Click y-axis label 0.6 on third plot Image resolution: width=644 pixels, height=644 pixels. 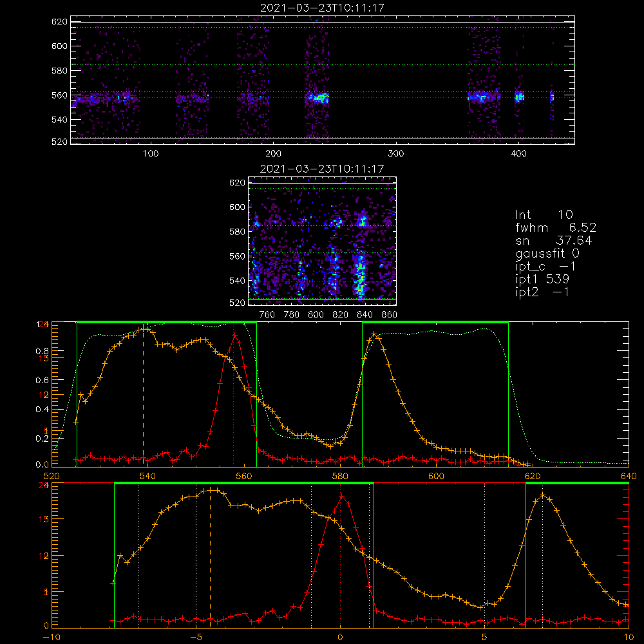(x=43, y=380)
